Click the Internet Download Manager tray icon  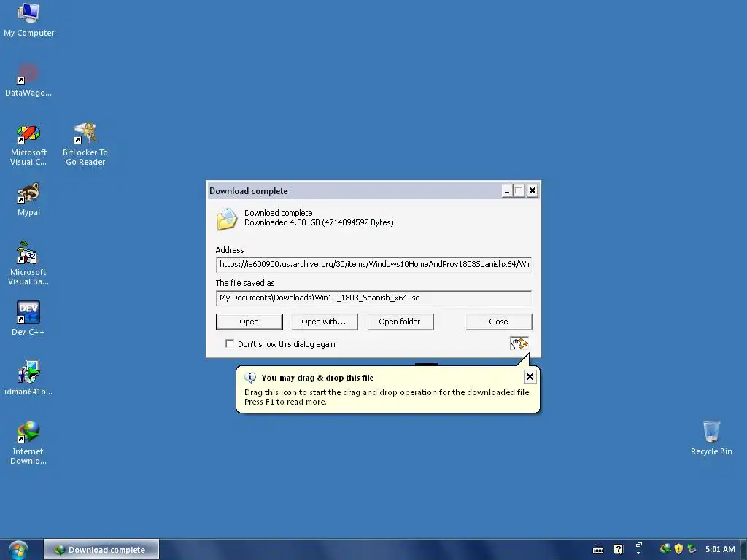(x=665, y=548)
